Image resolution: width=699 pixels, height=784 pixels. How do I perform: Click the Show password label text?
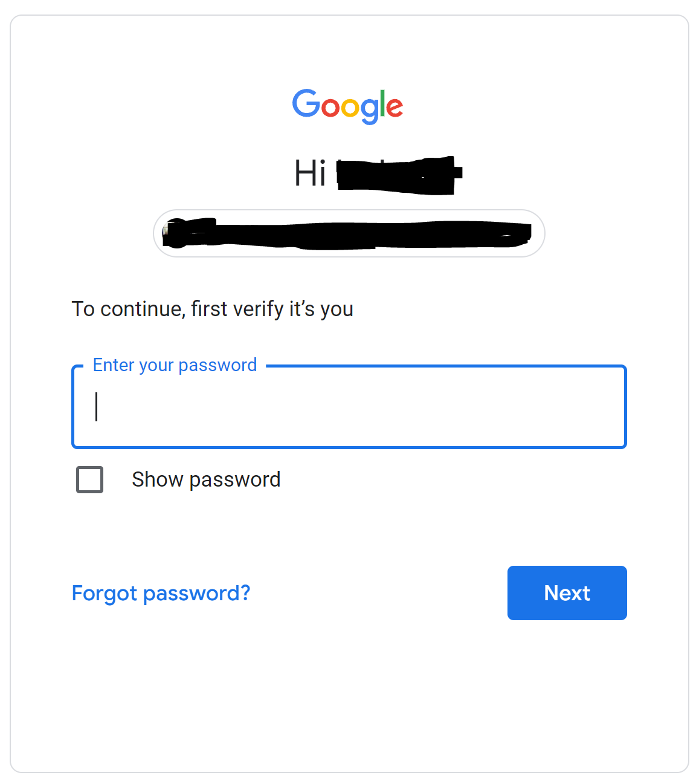[x=206, y=479]
